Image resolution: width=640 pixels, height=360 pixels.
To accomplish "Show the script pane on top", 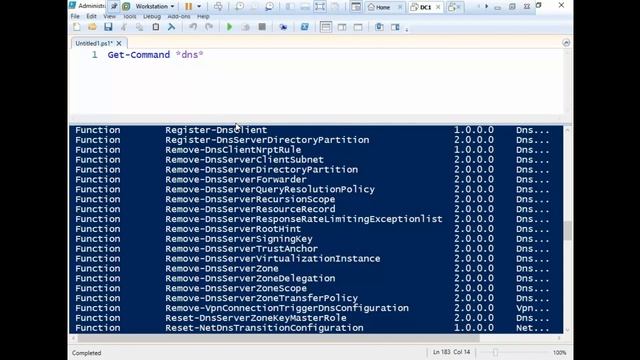I will [x=326, y=27].
